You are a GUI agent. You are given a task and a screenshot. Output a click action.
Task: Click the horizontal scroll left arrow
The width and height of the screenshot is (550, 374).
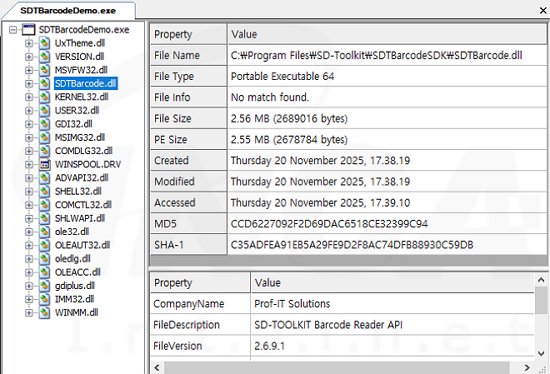tap(157, 368)
